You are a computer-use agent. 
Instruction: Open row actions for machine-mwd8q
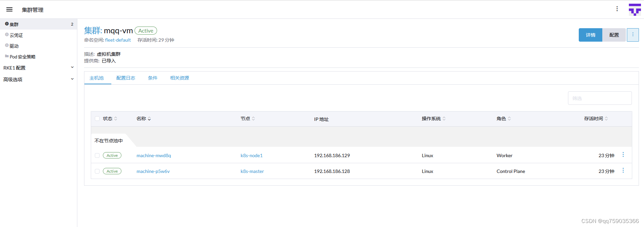pyautogui.click(x=623, y=155)
